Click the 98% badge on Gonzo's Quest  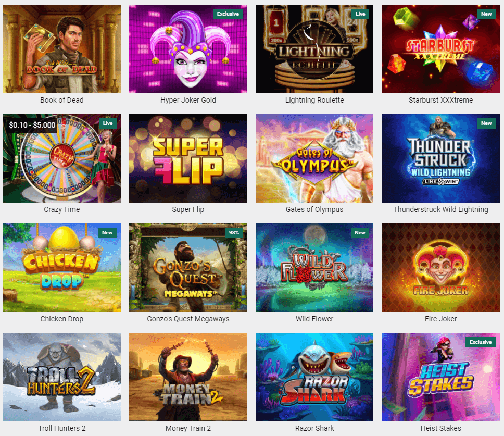pyautogui.click(x=234, y=232)
